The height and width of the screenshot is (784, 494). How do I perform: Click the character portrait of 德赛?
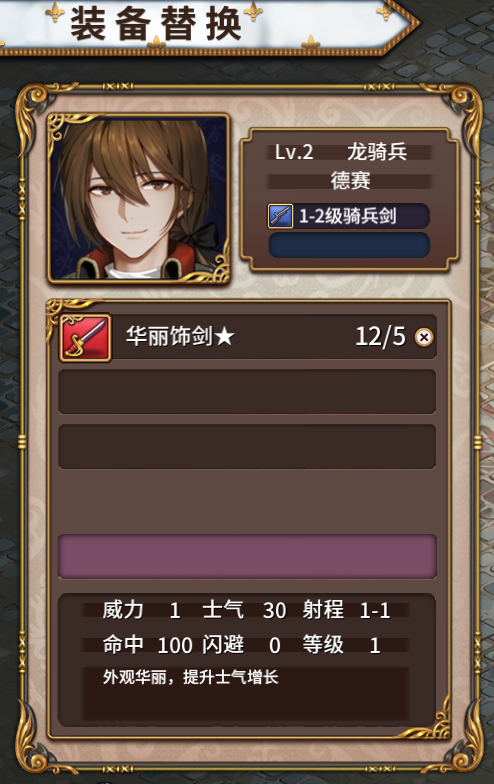[138, 198]
